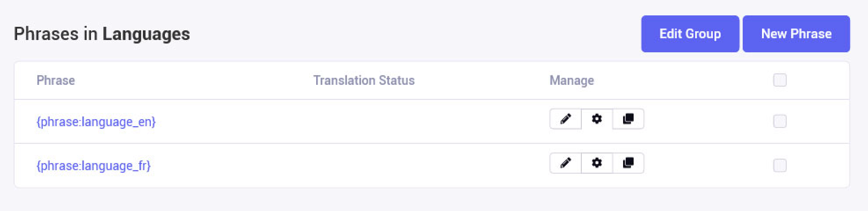Sort by the Phrase column header

[x=56, y=80]
